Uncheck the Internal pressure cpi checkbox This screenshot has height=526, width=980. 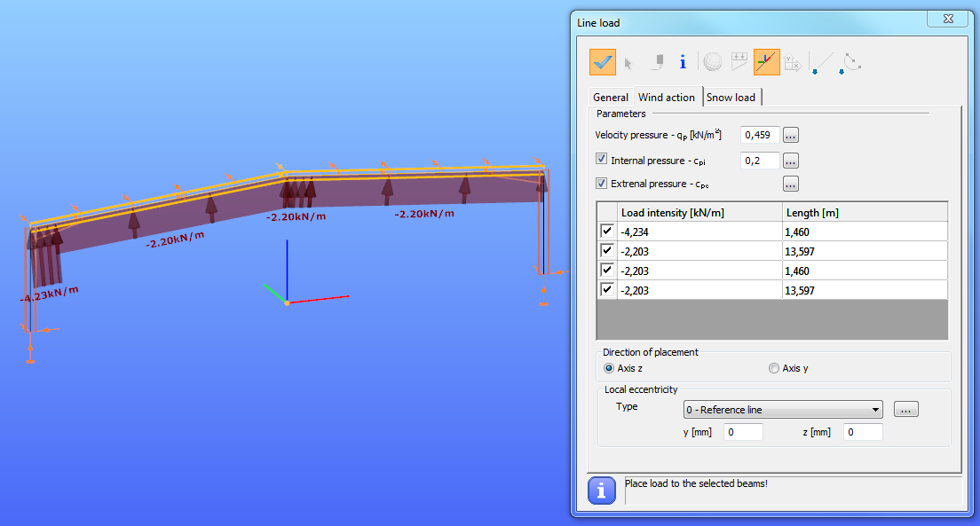click(x=601, y=159)
